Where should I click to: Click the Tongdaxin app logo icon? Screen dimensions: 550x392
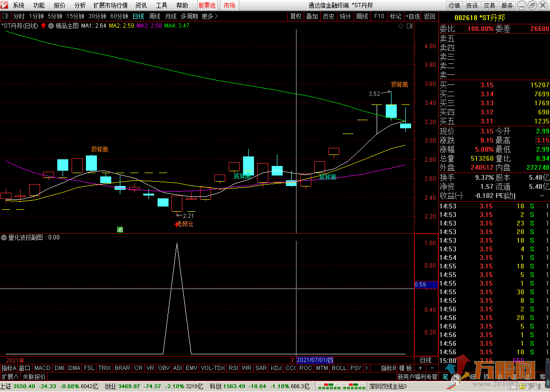(x=5, y=5)
